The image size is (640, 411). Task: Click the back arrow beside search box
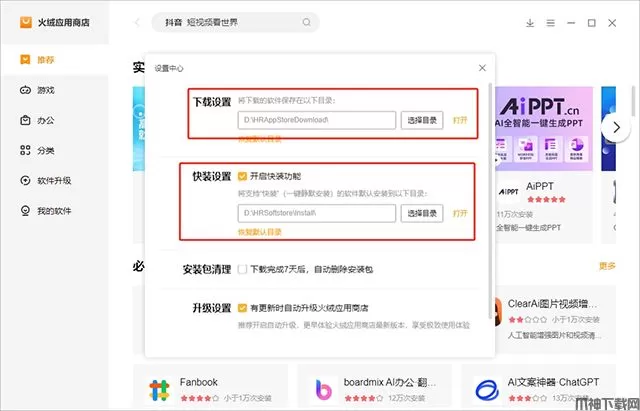(x=137, y=22)
